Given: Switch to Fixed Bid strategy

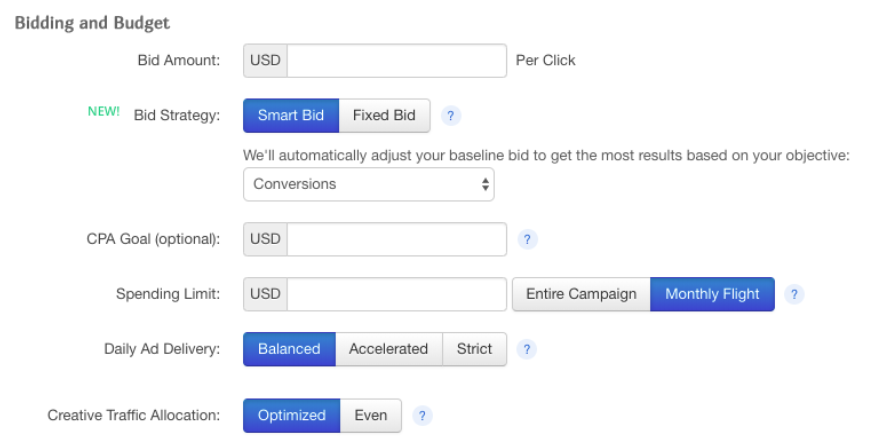Looking at the screenshot, I should (384, 115).
